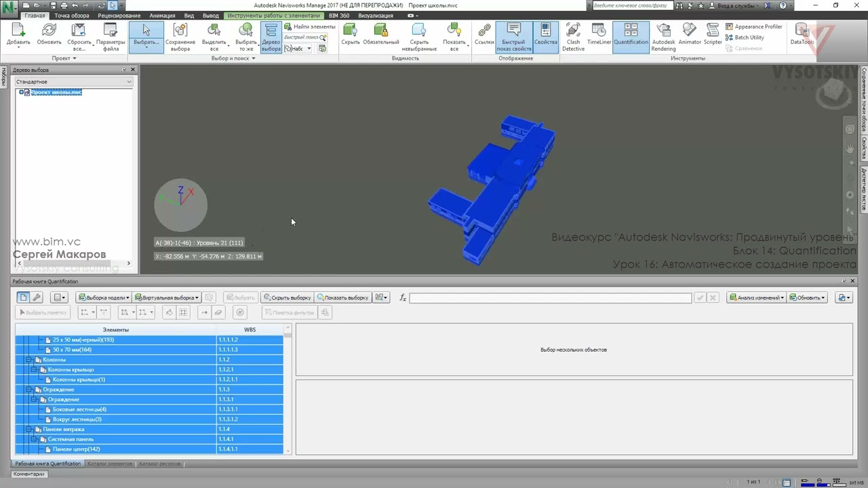Click the help question mark icon
The height and width of the screenshot is (488, 868).
pyautogui.click(x=784, y=5)
